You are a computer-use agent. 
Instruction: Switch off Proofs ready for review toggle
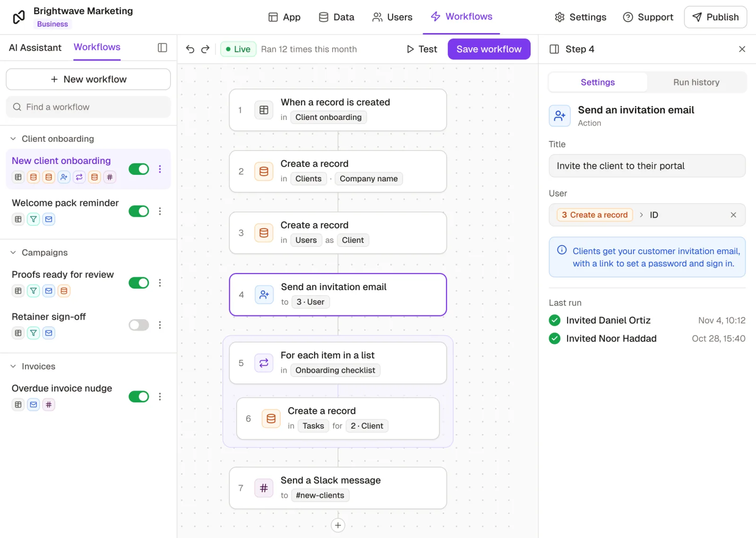click(139, 283)
